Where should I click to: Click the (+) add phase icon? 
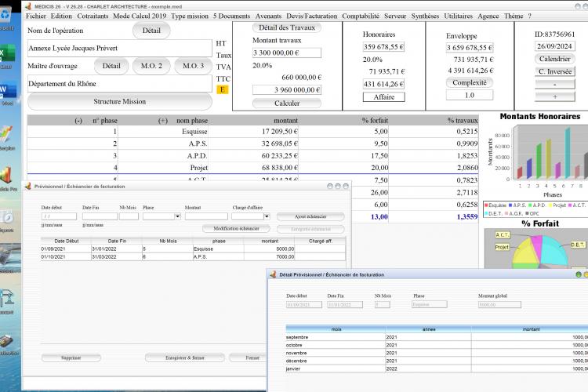tap(163, 121)
